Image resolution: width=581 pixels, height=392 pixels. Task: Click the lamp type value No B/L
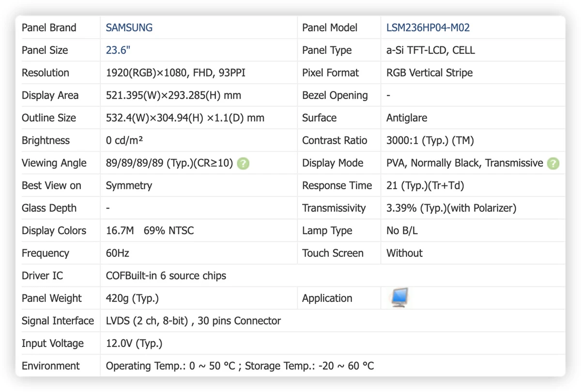402,231
